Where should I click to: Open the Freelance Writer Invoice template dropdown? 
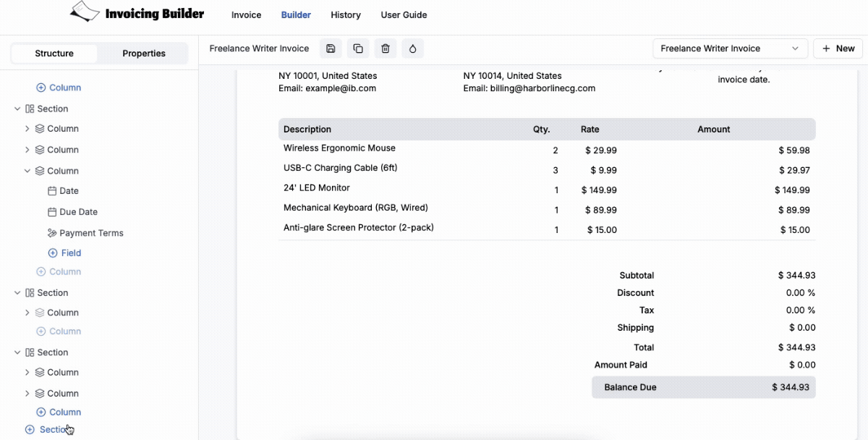tap(731, 48)
